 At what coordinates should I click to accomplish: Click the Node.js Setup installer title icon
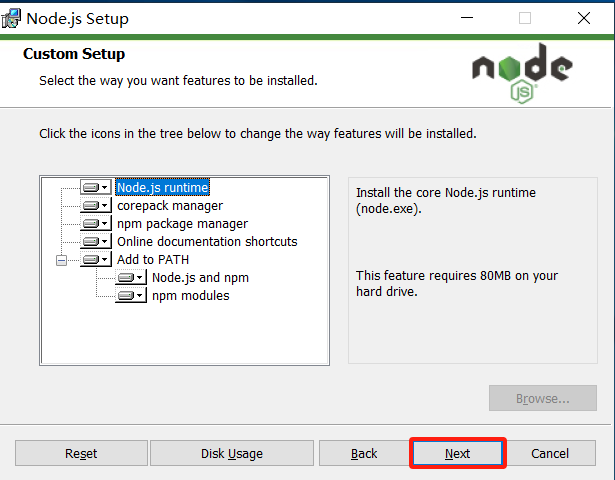point(11,18)
